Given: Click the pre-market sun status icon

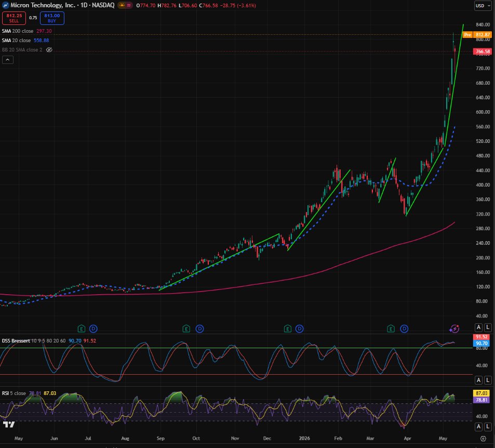Looking at the screenshot, I should pos(122,5).
